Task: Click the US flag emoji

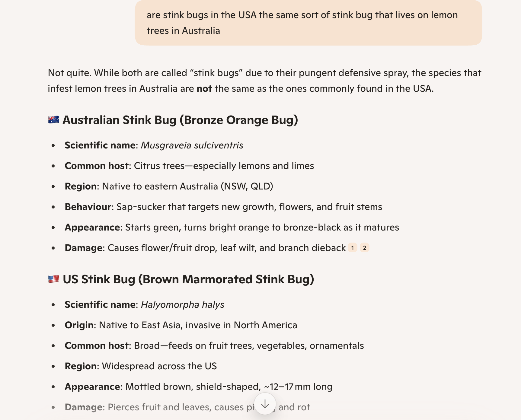Action: click(x=54, y=279)
